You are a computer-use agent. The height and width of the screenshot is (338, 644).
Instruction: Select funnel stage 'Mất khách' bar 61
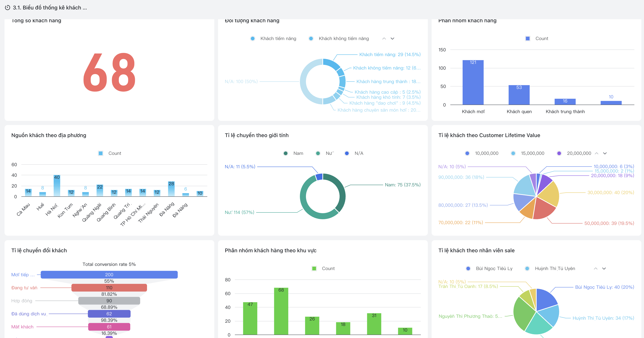109,326
